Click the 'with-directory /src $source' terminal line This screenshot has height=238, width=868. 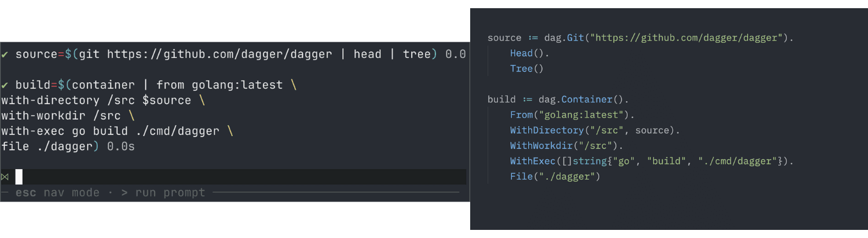point(96,100)
